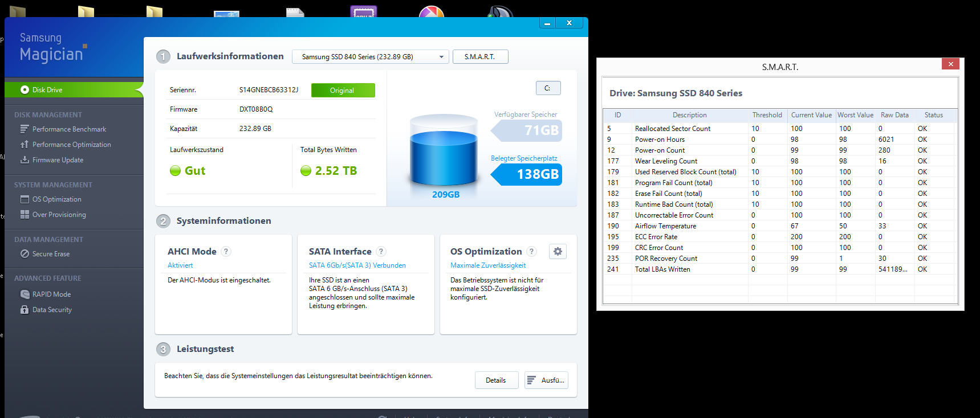Click the 138GB used space label
This screenshot has width=980, height=418.
point(527,174)
